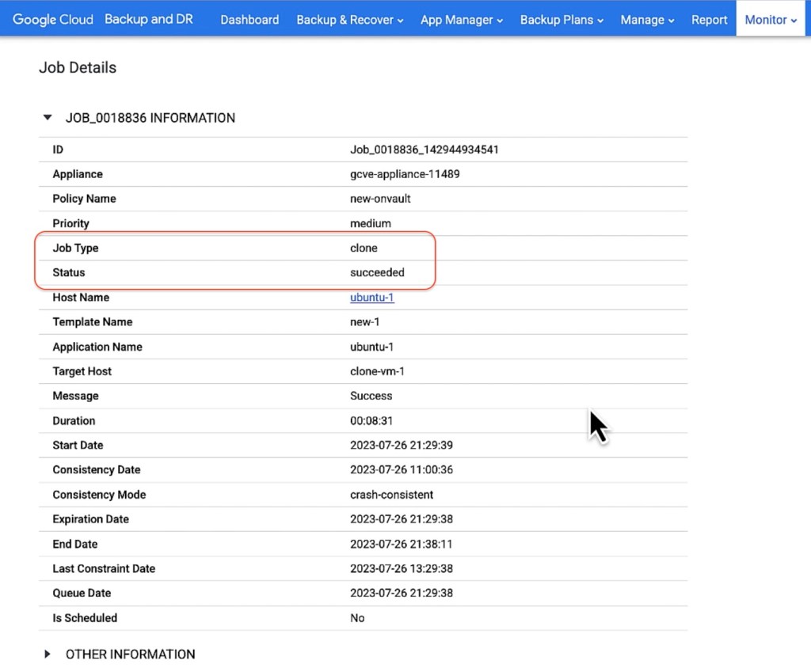
Task: Expand the OTHER INFORMATION section
Action: pos(48,655)
